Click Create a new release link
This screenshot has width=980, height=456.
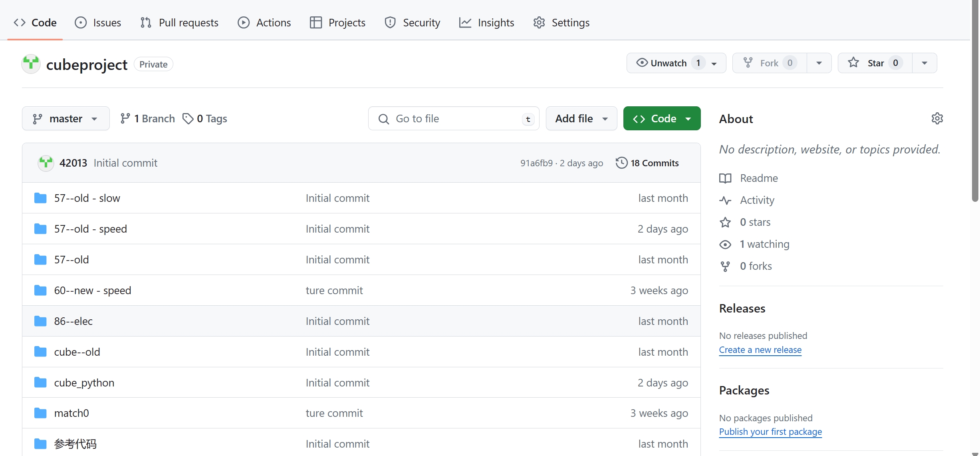click(760, 350)
